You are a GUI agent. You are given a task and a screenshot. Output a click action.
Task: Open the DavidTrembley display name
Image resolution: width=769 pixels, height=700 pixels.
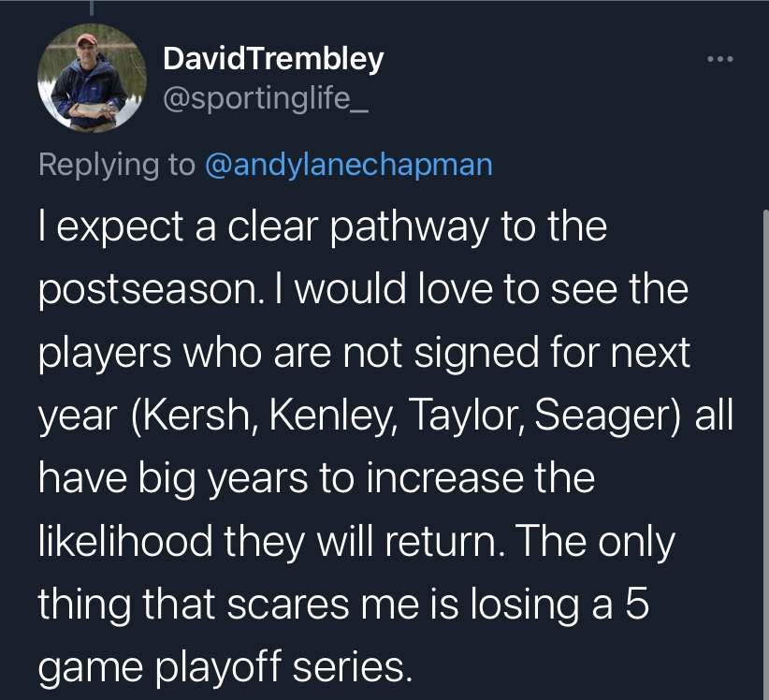(x=272, y=59)
